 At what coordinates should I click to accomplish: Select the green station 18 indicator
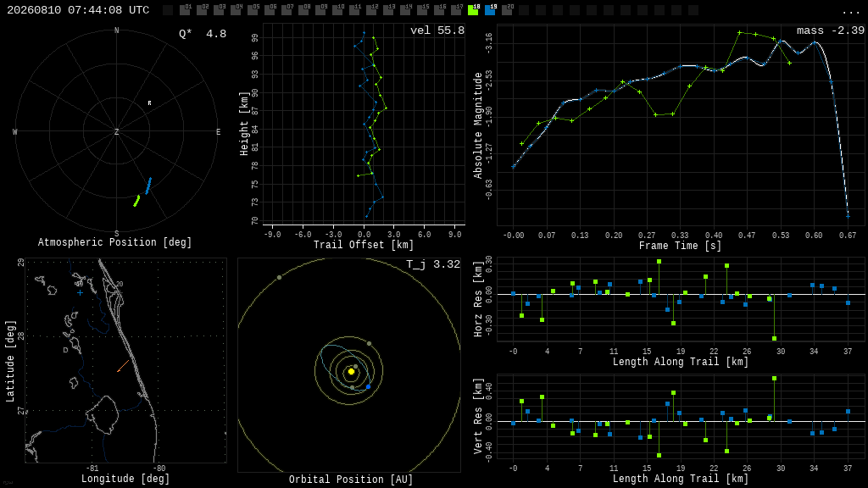coord(473,10)
